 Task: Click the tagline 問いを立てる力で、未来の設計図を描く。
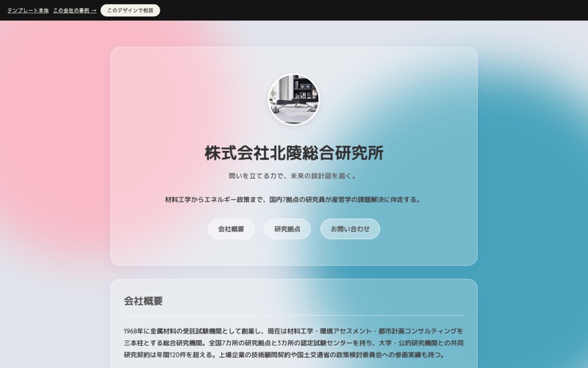(294, 176)
